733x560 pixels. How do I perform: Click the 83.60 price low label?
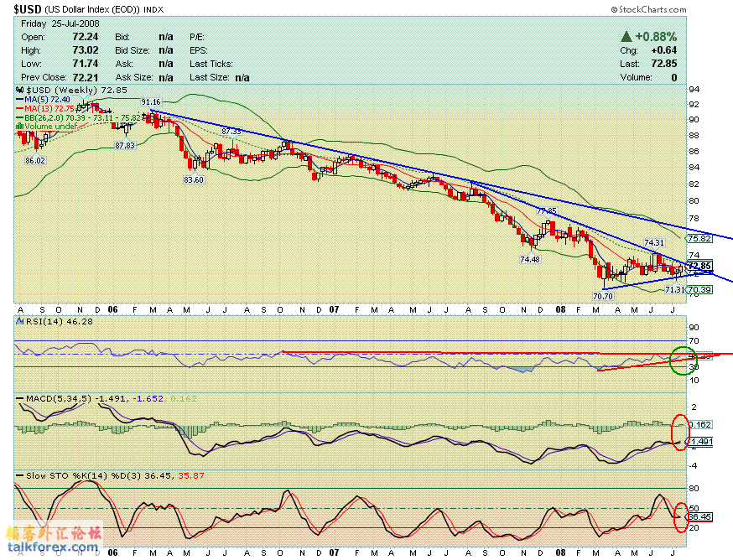point(195,179)
